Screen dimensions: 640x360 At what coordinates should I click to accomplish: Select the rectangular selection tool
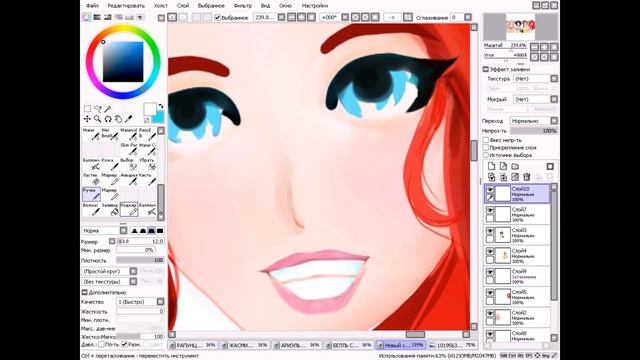click(x=87, y=109)
